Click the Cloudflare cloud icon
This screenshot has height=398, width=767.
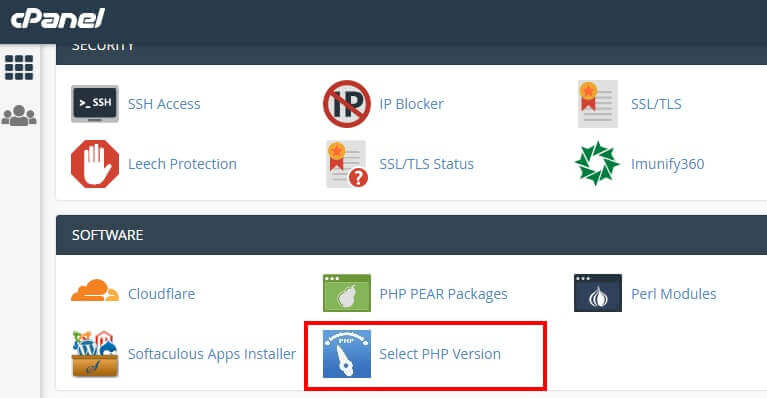pyautogui.click(x=95, y=291)
